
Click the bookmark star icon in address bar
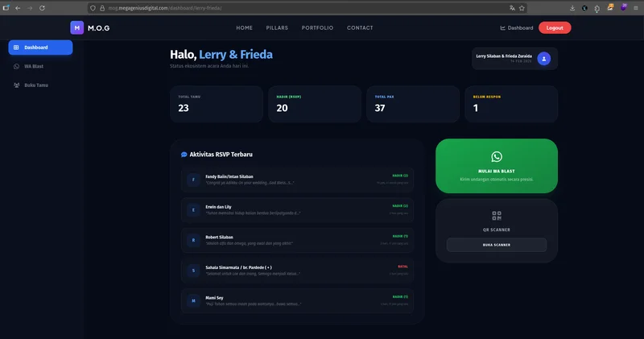[x=522, y=7]
